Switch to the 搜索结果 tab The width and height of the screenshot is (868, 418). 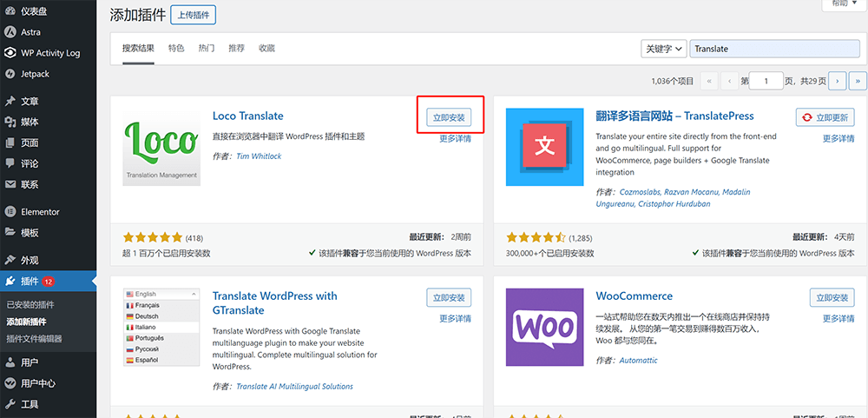click(138, 49)
